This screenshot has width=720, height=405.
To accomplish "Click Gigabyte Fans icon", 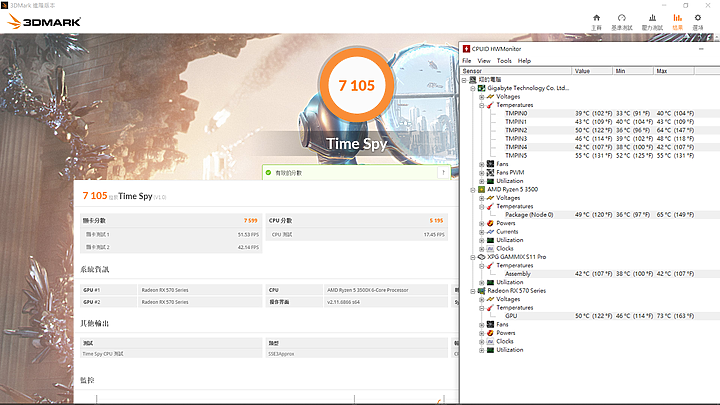I will (x=490, y=164).
